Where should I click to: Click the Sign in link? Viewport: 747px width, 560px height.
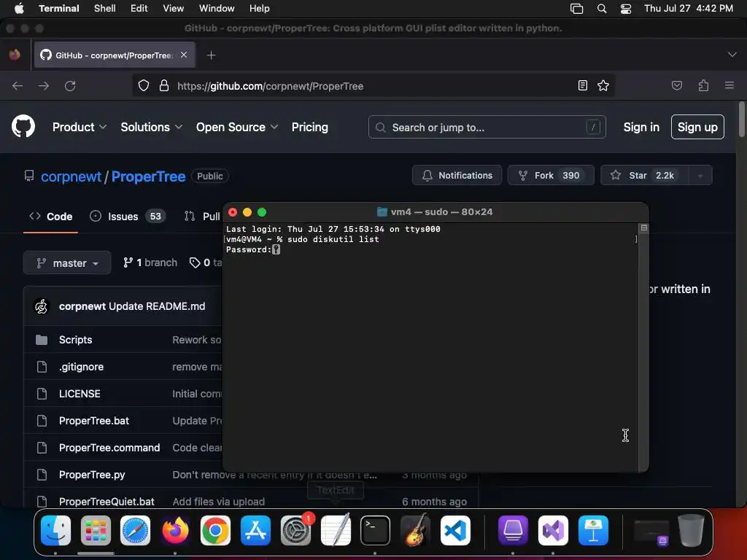pyautogui.click(x=641, y=127)
